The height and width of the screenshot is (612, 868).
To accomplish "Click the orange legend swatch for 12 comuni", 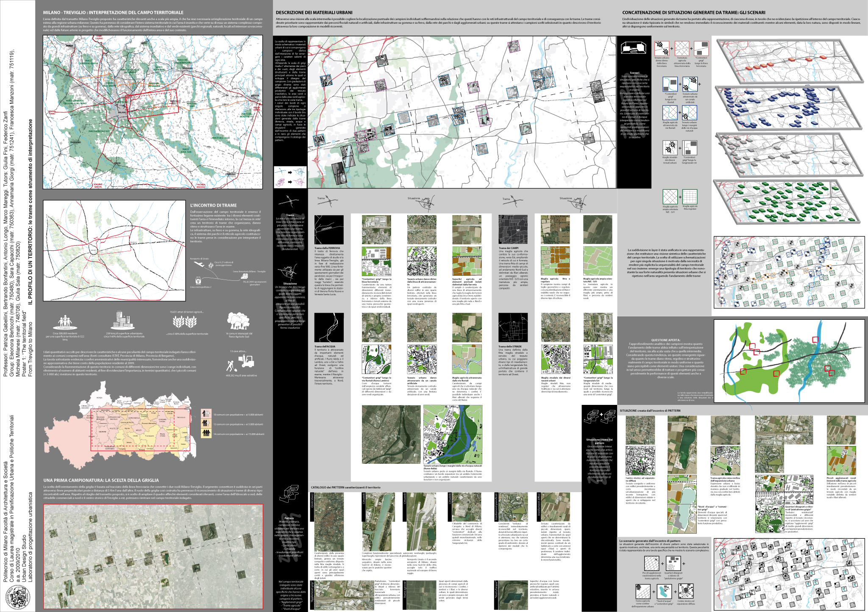I will [x=206, y=424].
